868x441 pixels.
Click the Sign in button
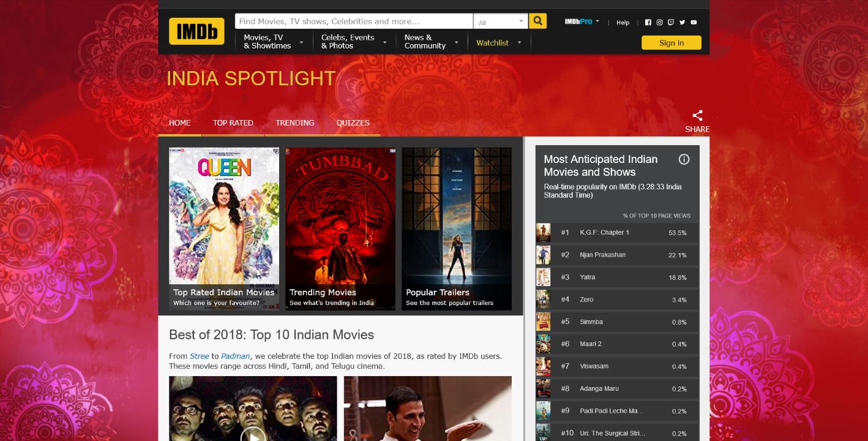pos(671,42)
